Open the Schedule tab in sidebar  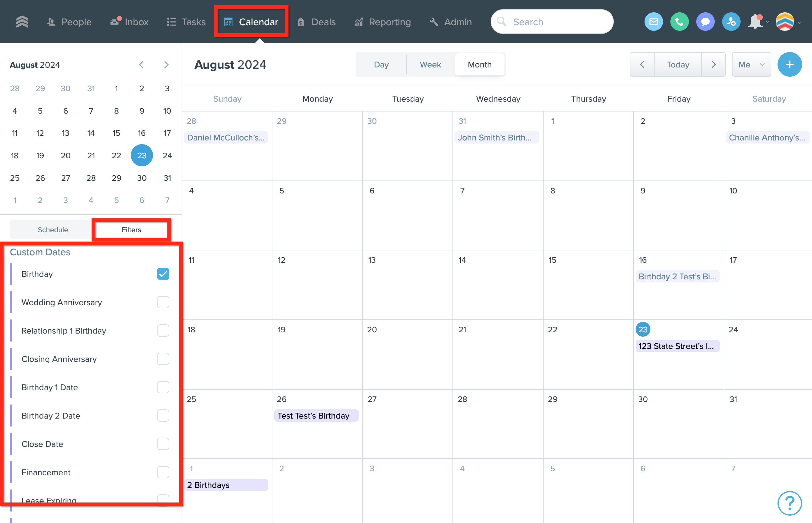coord(53,229)
